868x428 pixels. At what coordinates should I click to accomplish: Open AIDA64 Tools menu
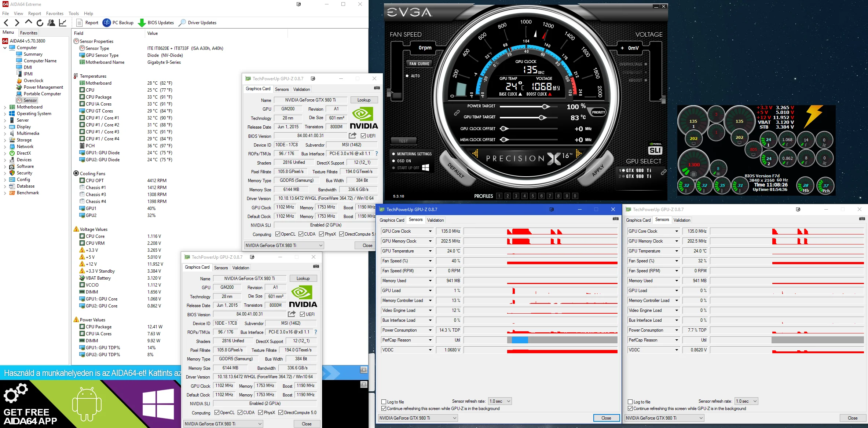pos(74,14)
